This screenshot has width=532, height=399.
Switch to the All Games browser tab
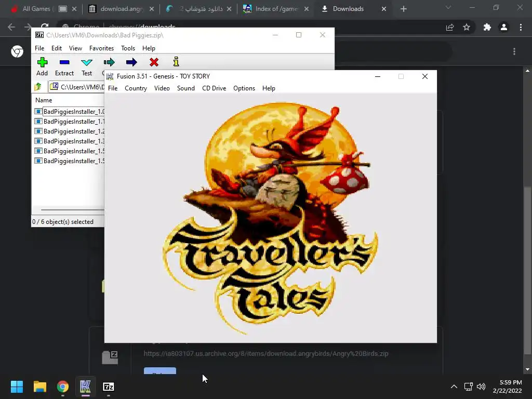44,9
